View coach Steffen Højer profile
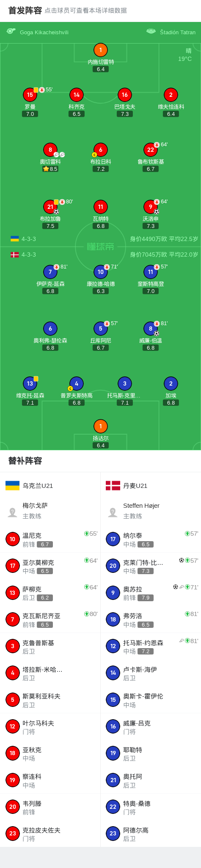This screenshot has width=201, height=868. pos(151,511)
